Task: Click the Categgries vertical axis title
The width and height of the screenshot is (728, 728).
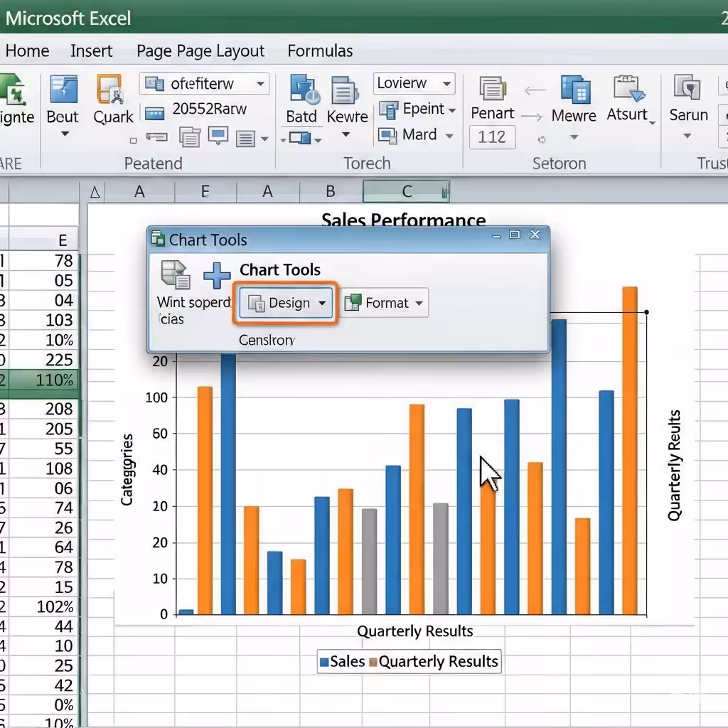Action: tap(127, 469)
